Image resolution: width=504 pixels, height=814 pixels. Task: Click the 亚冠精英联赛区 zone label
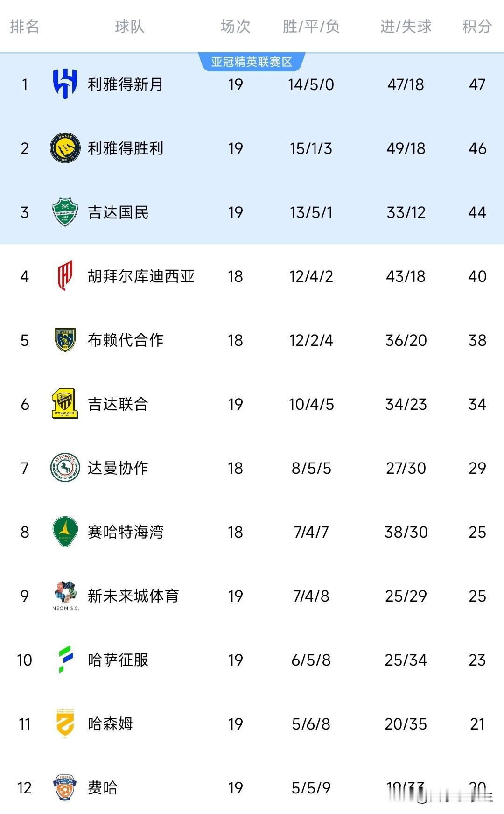coord(252,62)
